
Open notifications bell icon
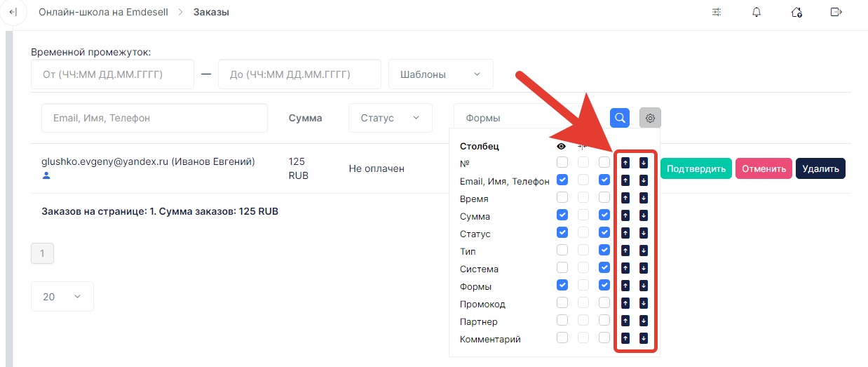[x=757, y=12]
